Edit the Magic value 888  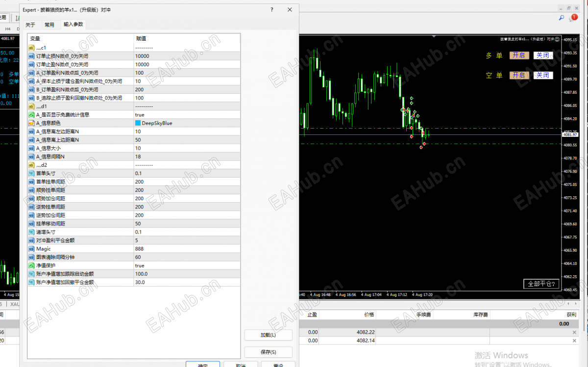(x=187, y=249)
